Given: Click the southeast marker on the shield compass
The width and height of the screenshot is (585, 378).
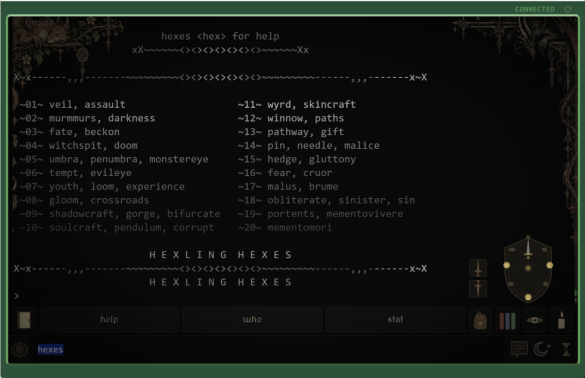Looking at the screenshot, I should [545, 284].
